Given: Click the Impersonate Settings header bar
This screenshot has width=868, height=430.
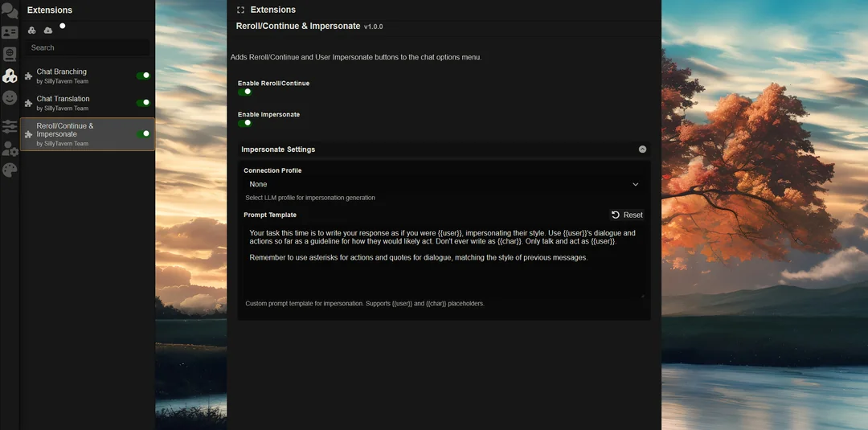Looking at the screenshot, I should [444, 149].
